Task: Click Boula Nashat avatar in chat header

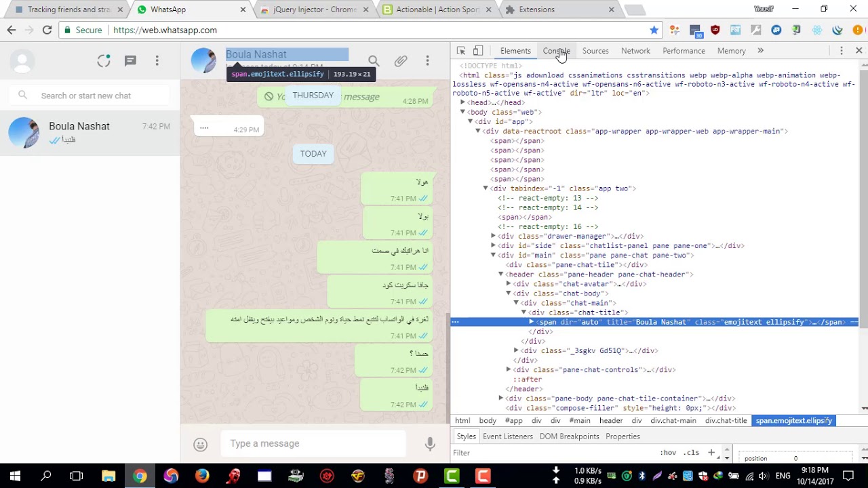Action: click(x=203, y=61)
